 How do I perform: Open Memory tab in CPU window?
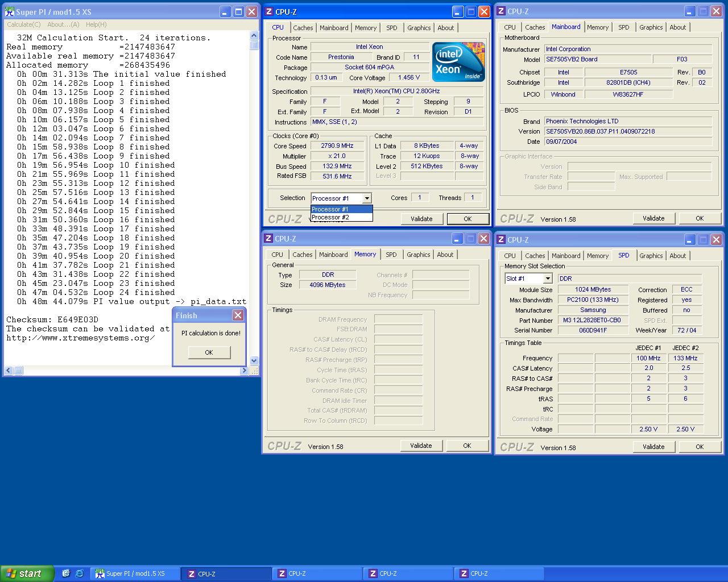point(366,28)
